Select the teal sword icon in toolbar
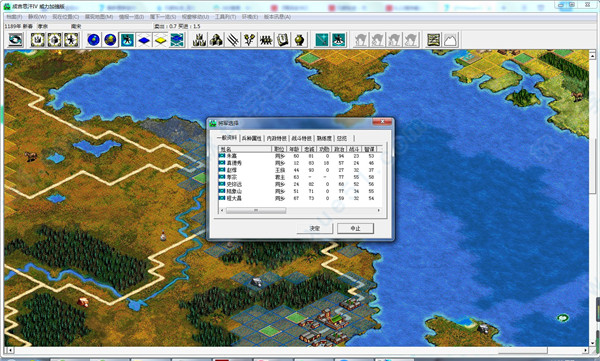This screenshot has width=600, height=361. 322,40
